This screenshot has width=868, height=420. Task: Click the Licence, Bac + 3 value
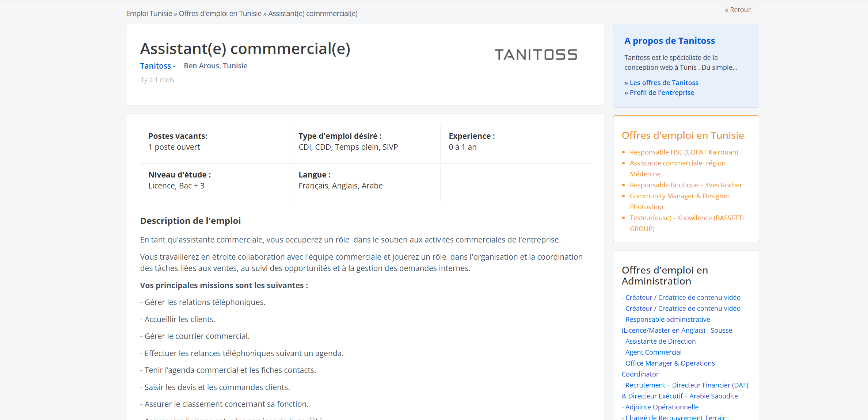point(176,186)
